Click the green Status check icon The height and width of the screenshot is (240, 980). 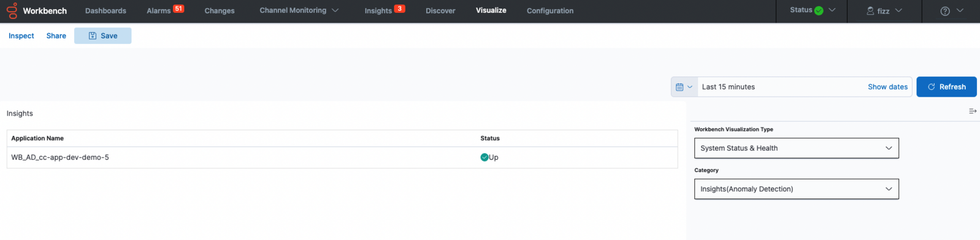[x=819, y=10]
